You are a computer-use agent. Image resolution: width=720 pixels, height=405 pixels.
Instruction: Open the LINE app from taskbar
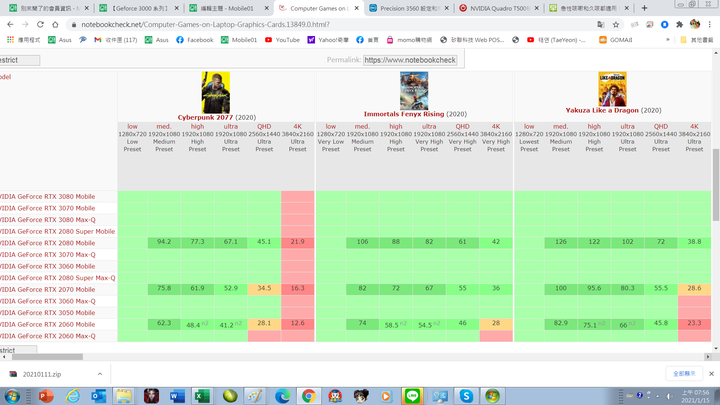click(412, 396)
